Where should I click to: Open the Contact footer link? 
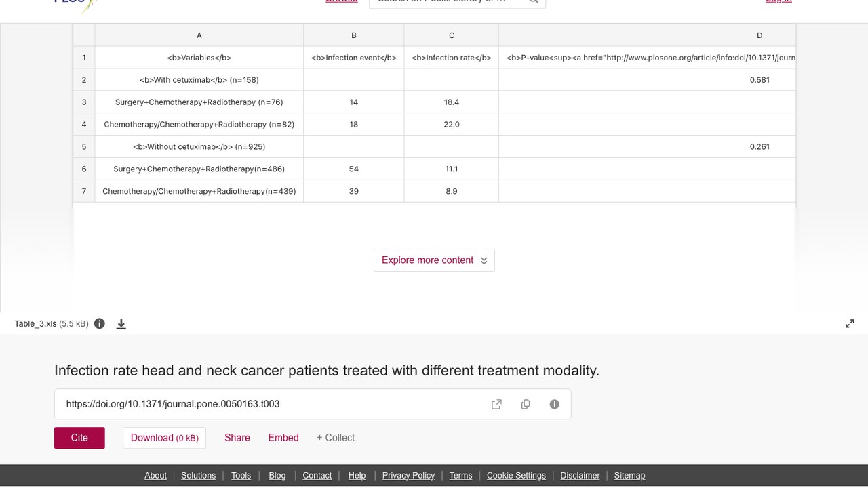click(x=317, y=476)
